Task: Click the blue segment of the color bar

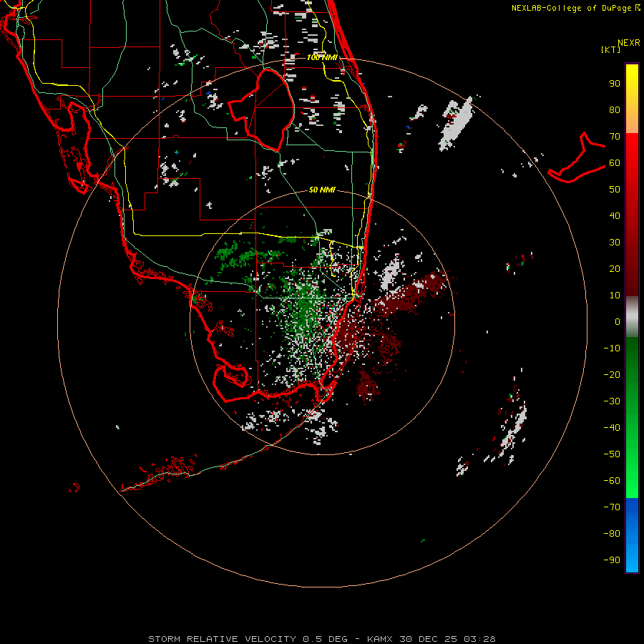Action: pyautogui.click(x=632, y=535)
